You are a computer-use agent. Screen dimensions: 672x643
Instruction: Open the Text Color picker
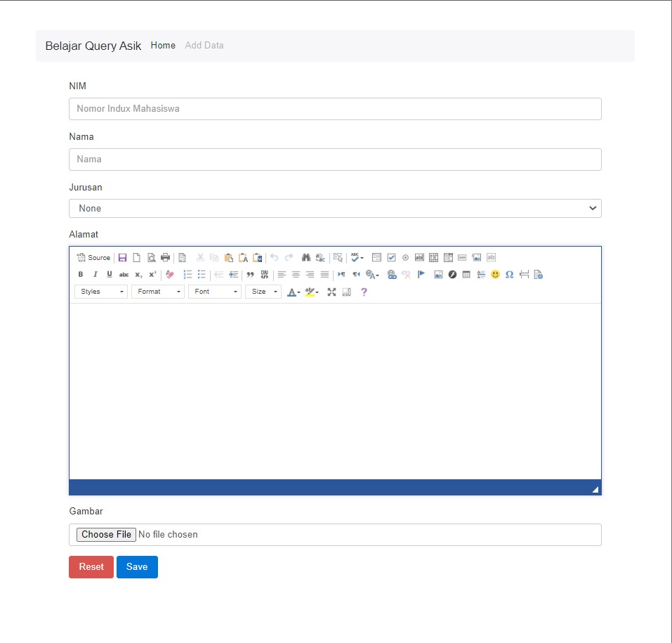pos(294,292)
